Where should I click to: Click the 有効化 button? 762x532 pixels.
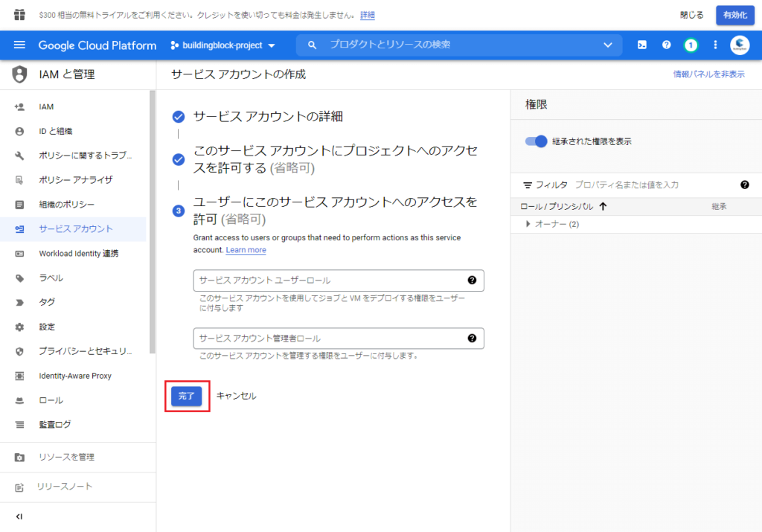pyautogui.click(x=734, y=15)
